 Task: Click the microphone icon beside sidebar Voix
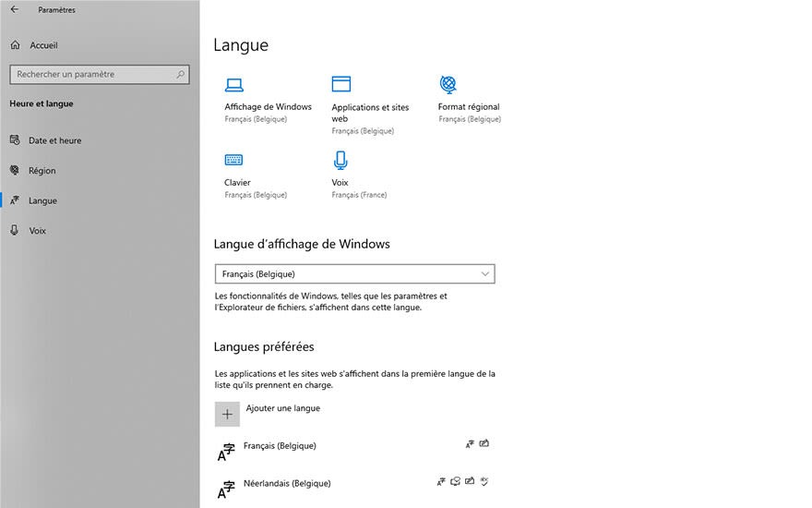15,230
